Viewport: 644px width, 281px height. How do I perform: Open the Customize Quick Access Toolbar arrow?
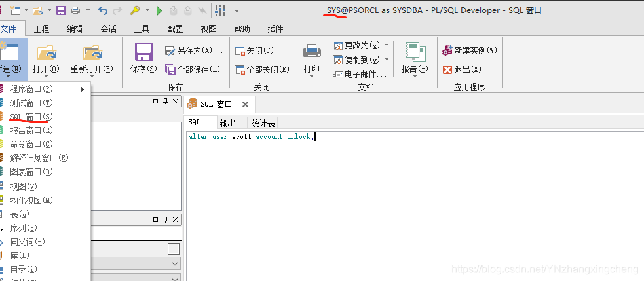tap(236, 11)
